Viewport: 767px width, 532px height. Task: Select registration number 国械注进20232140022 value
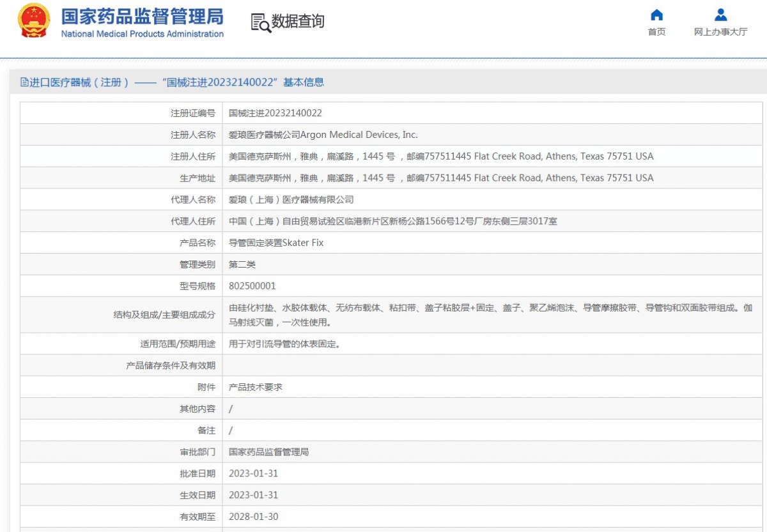(275, 113)
